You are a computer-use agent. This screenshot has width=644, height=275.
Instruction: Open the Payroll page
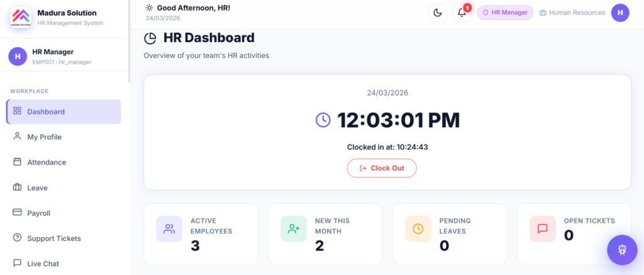click(38, 213)
